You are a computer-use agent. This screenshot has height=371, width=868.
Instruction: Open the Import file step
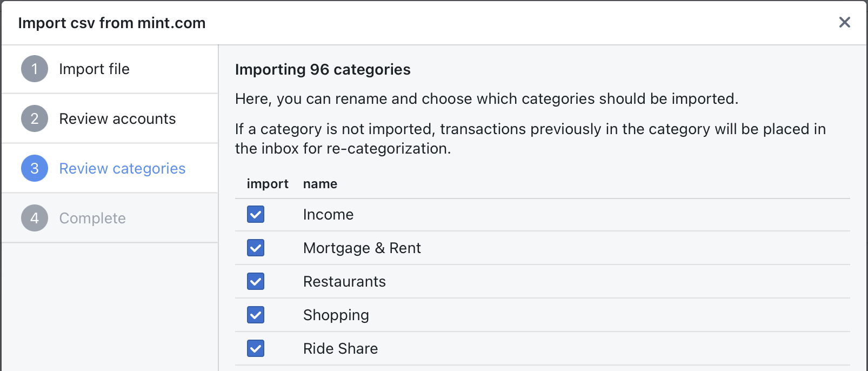pos(94,69)
